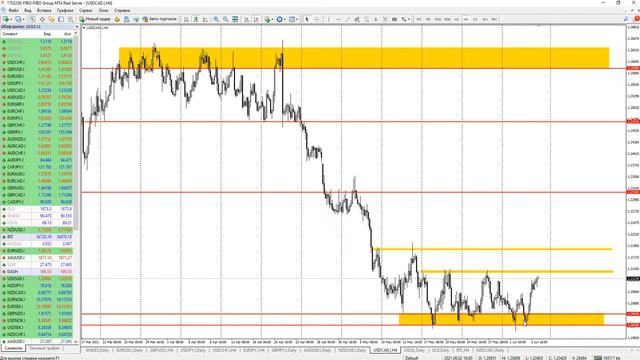Select the trendline tool
This screenshot has width=640, height=360.
click(x=348, y=19)
